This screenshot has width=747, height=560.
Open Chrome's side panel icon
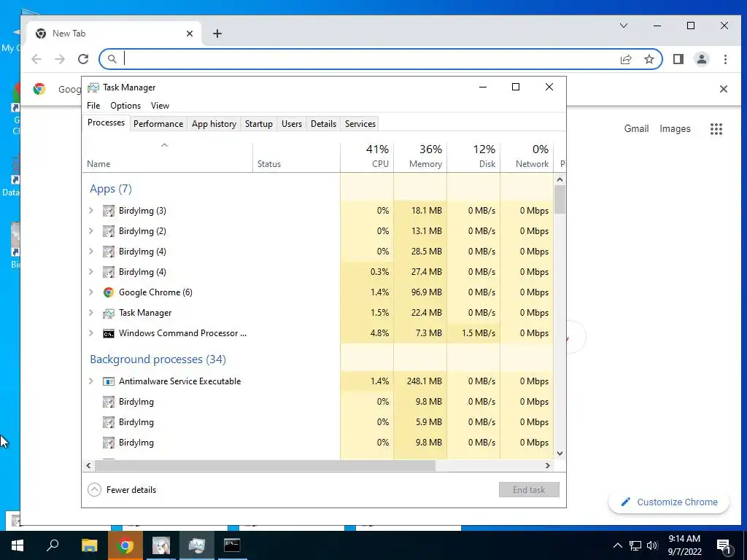point(678,59)
